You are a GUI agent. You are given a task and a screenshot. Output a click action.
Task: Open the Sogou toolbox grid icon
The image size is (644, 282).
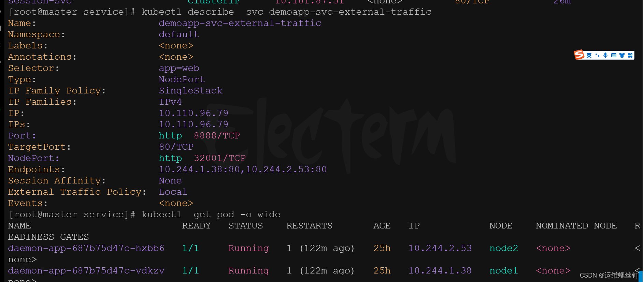[630, 55]
